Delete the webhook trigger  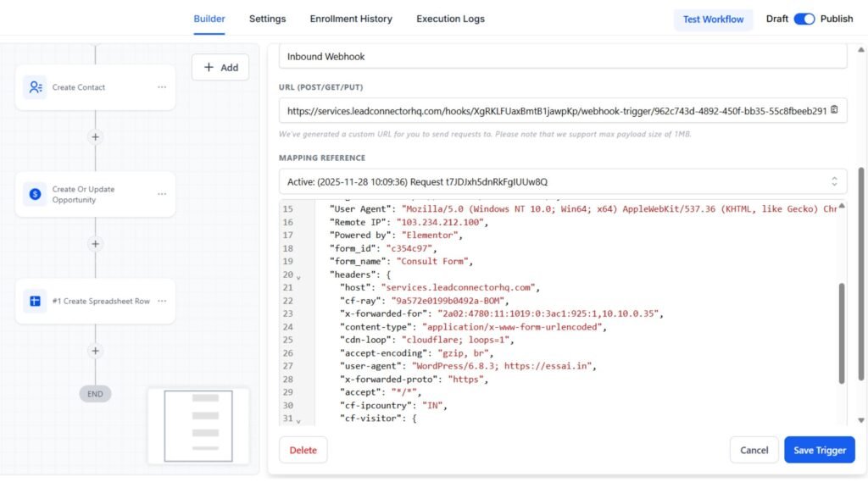303,450
